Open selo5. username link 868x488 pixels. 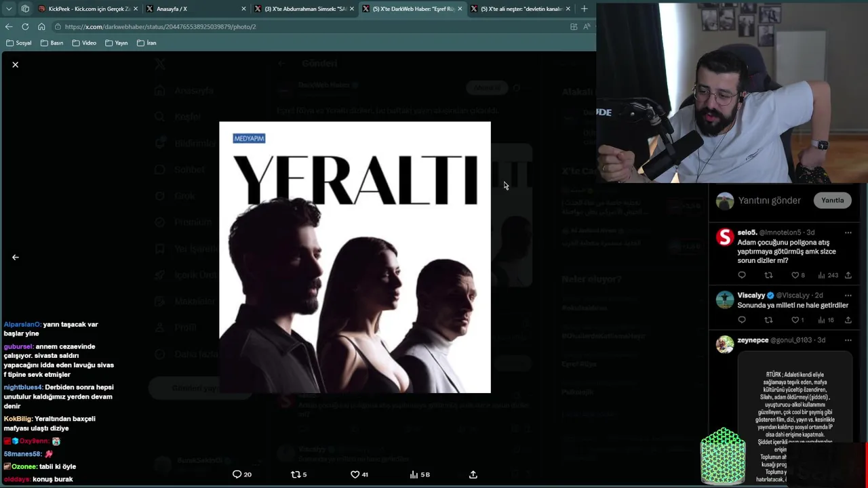tap(747, 232)
